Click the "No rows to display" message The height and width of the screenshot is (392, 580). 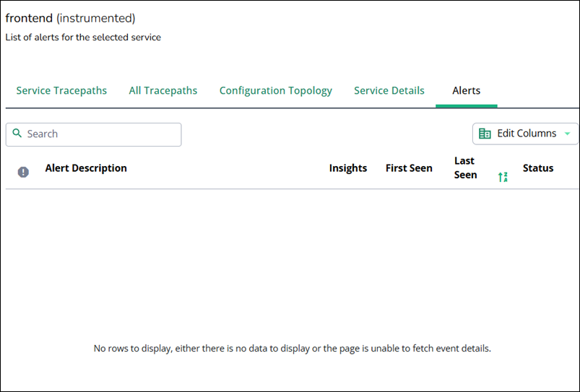pyautogui.click(x=292, y=349)
